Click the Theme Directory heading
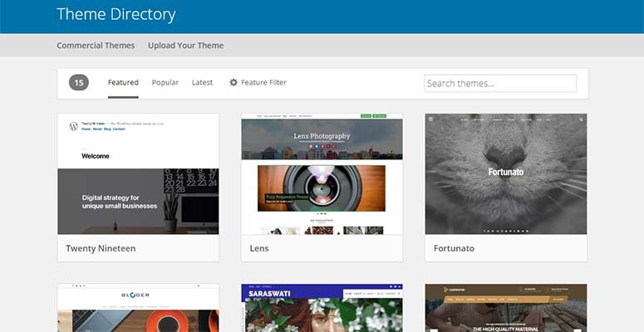 [116, 14]
